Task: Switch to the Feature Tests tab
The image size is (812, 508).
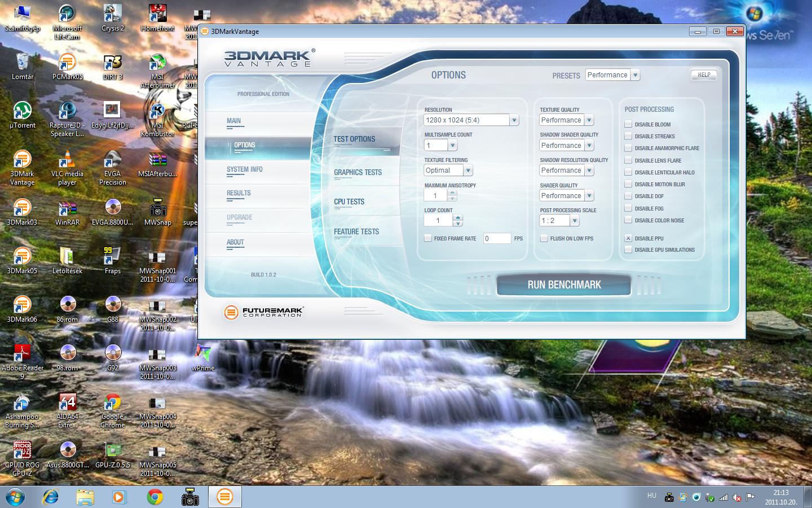Action: coord(356,231)
